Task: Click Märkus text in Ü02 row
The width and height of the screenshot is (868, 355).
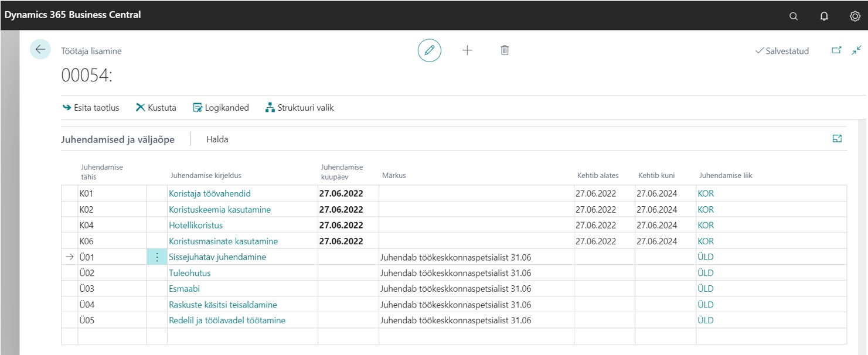Action: (x=456, y=272)
